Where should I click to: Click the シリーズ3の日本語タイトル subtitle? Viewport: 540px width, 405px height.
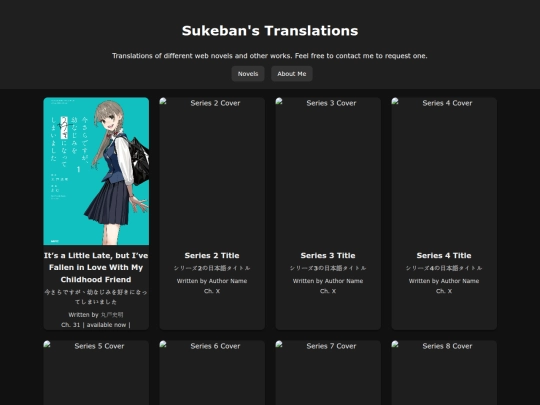tap(328, 268)
